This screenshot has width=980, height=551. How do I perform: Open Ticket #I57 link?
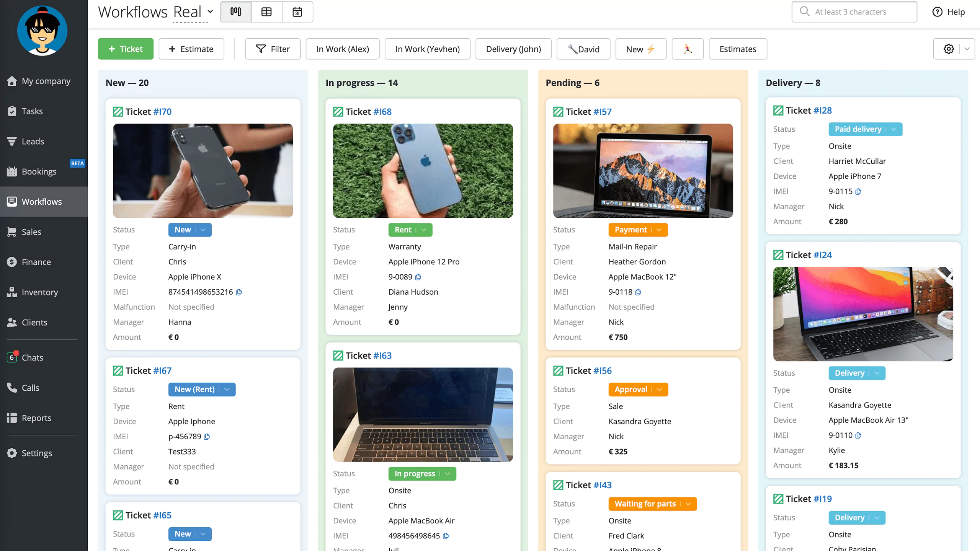[603, 112]
